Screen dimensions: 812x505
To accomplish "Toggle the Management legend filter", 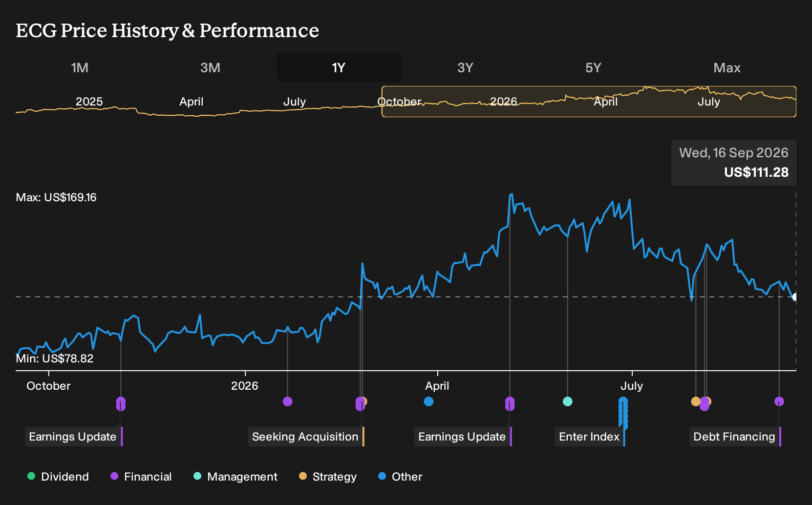I will coord(235,477).
